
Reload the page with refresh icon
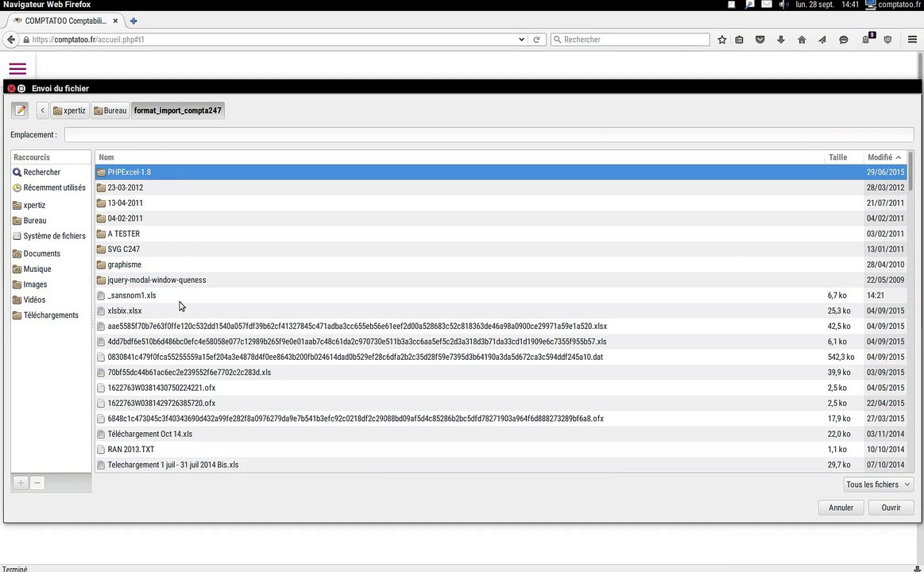(536, 40)
